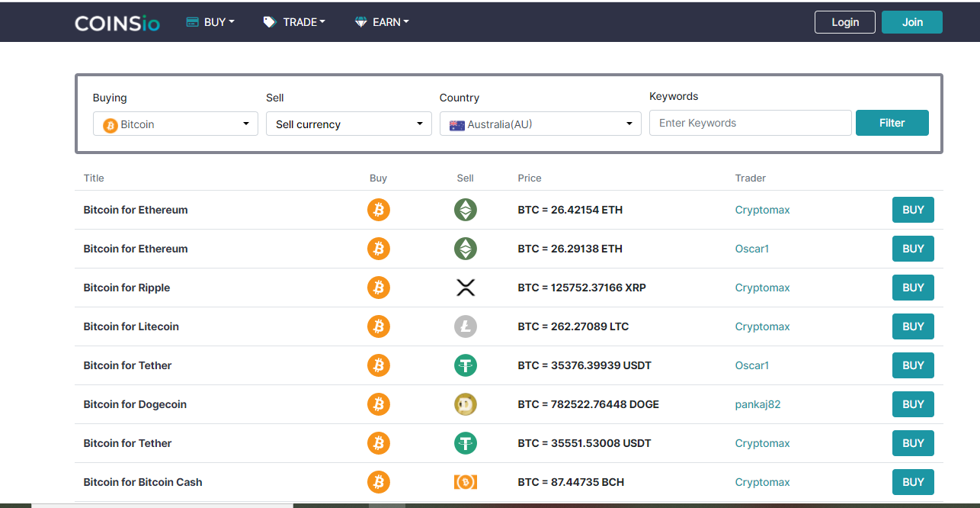Click BUY for 35376.39939 USDT offer
The width and height of the screenshot is (980, 508).
tap(913, 365)
